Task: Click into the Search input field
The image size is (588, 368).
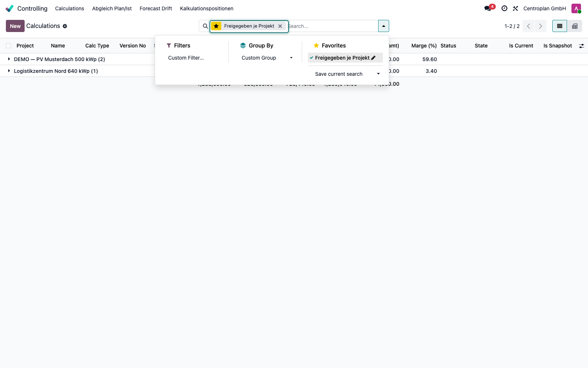Action: [x=332, y=26]
